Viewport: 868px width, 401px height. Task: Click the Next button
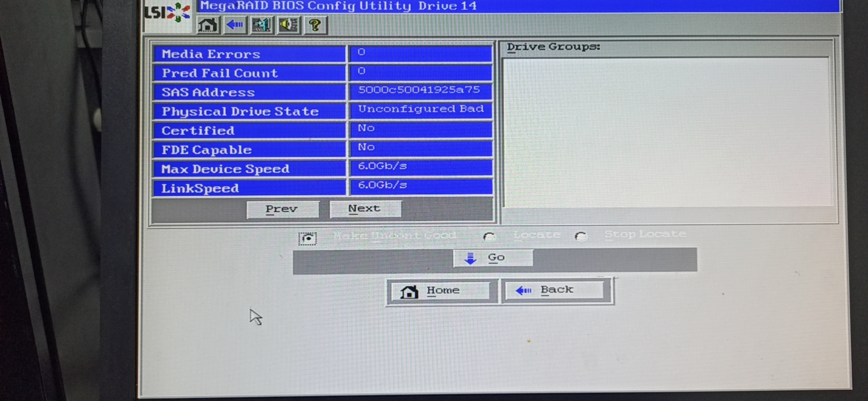[365, 208]
